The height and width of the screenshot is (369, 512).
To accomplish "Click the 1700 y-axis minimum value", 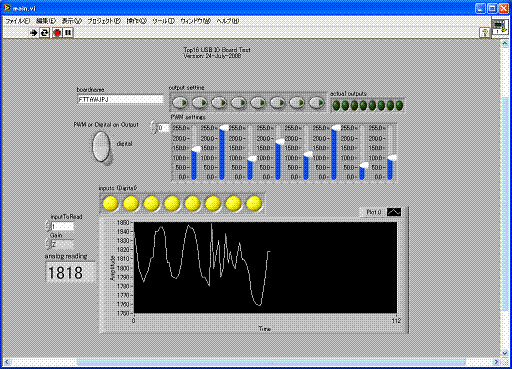I will [x=123, y=313].
